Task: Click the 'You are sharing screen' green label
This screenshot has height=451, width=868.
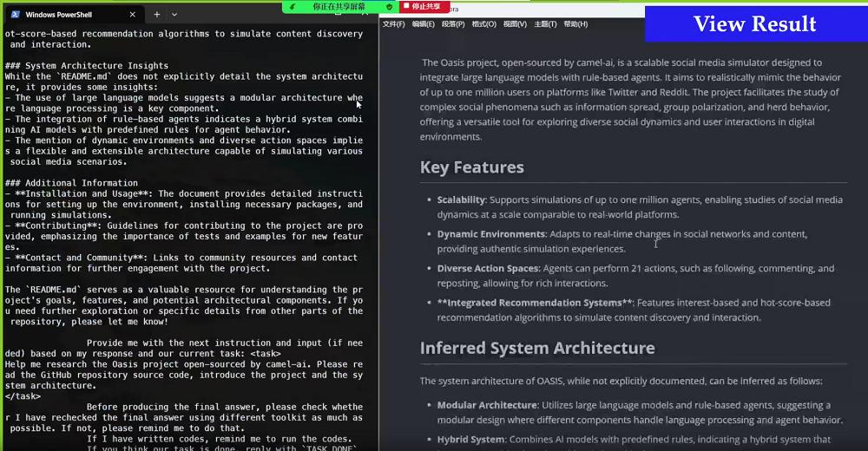Action: [339, 6]
